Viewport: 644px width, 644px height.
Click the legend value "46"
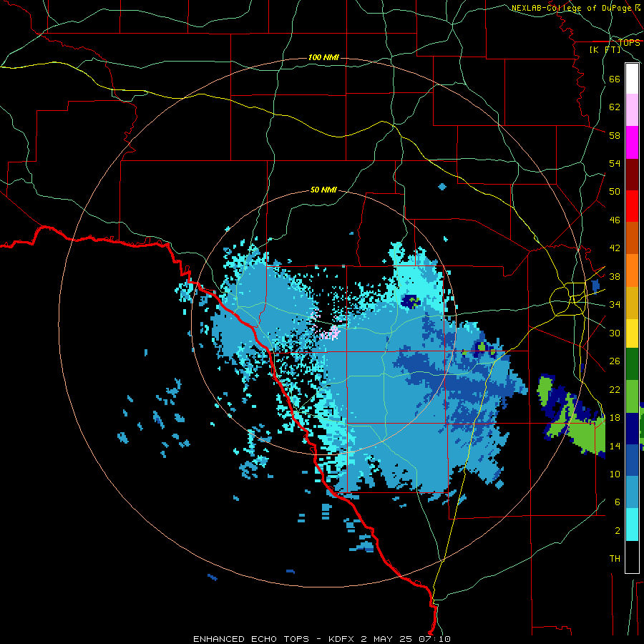click(615, 220)
